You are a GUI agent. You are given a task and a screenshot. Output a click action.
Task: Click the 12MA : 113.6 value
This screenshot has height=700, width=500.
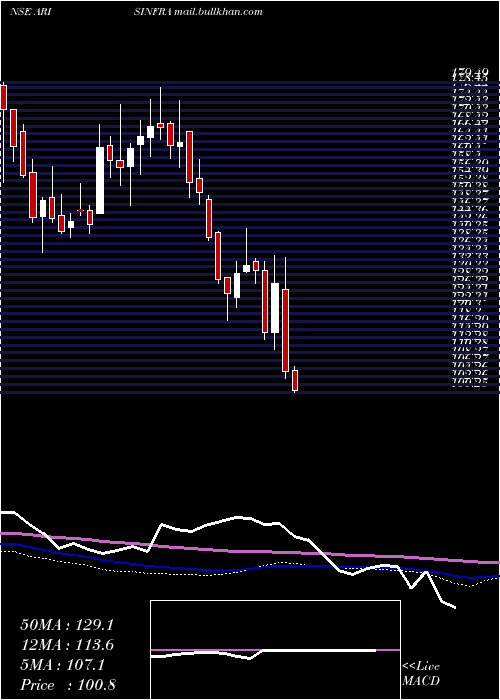click(x=67, y=645)
